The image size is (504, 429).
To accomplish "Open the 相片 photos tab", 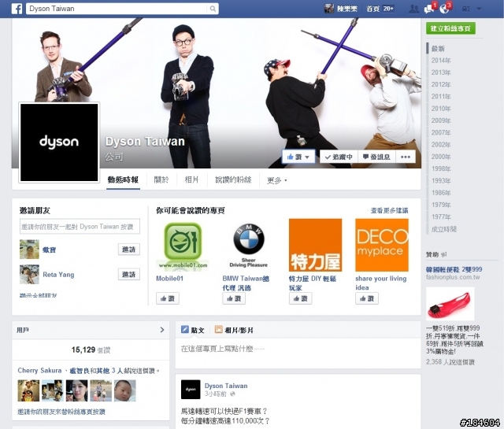I will (191, 180).
